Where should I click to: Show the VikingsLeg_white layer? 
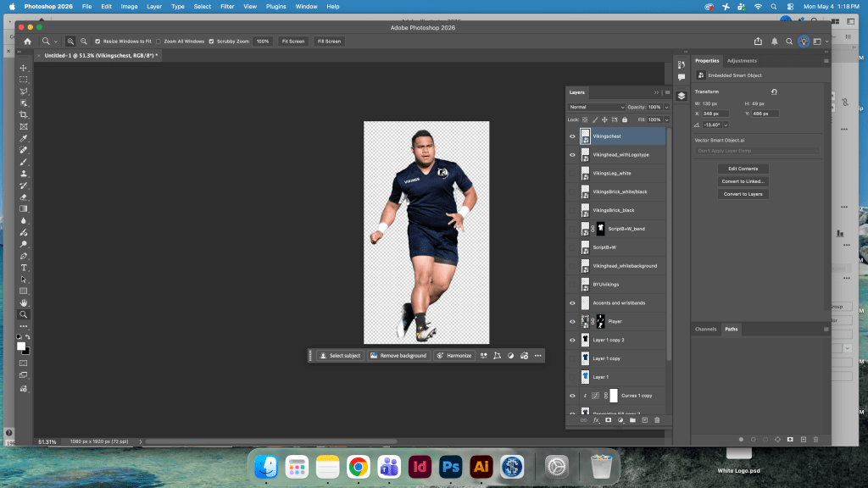(x=572, y=173)
